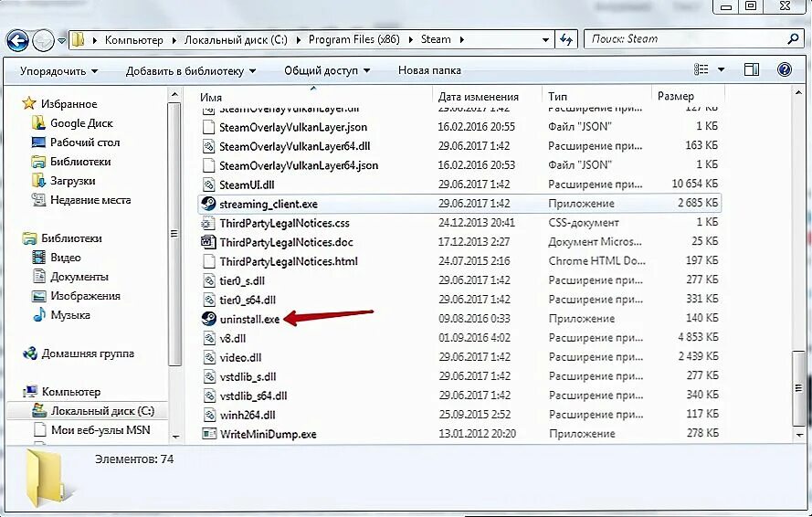The height and width of the screenshot is (517, 812).
Task: Open Загрузки folder in favorites
Action: [72, 181]
